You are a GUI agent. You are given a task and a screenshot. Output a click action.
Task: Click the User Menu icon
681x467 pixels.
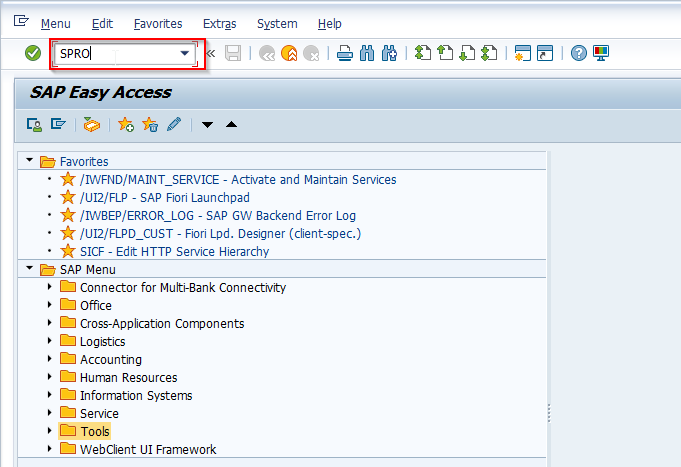point(34,125)
